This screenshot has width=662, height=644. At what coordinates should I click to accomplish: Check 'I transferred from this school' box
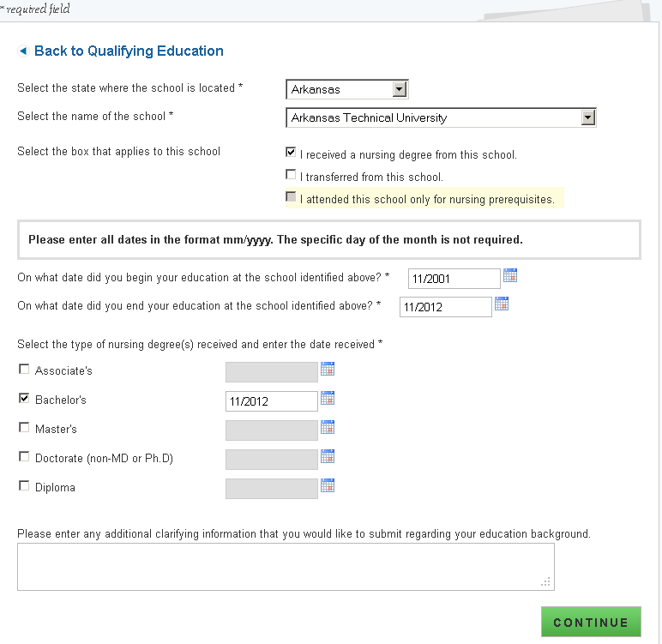[x=292, y=175]
